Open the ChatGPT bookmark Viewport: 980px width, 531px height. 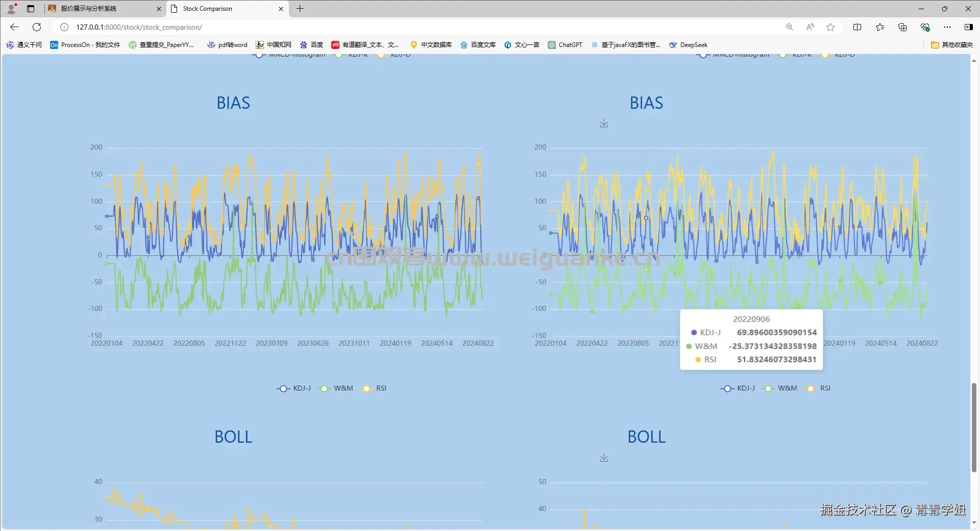click(565, 45)
